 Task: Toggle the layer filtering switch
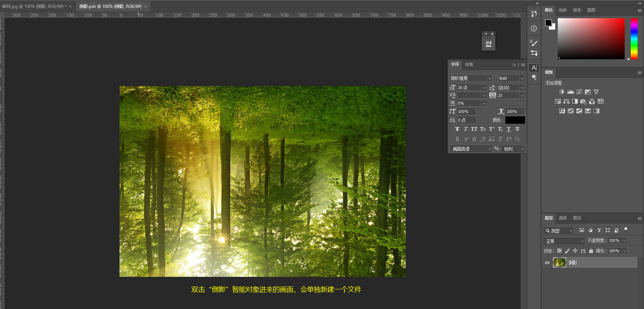pos(625,230)
